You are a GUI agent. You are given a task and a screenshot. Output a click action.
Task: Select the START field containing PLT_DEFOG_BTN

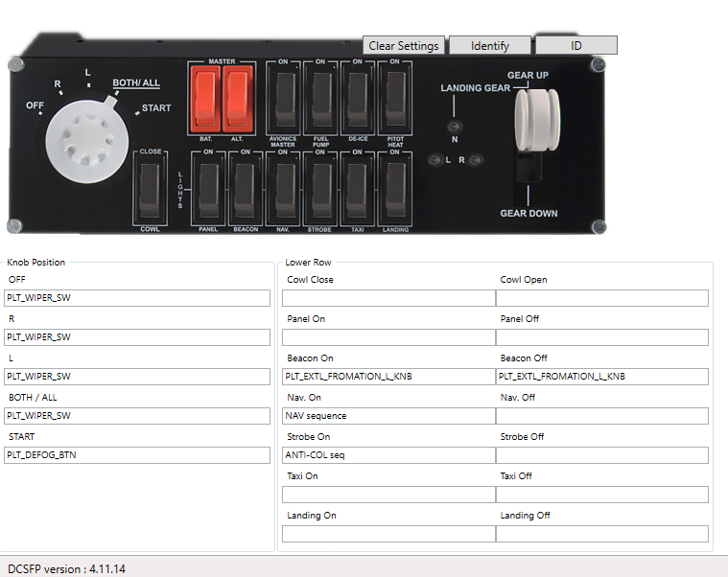(138, 455)
